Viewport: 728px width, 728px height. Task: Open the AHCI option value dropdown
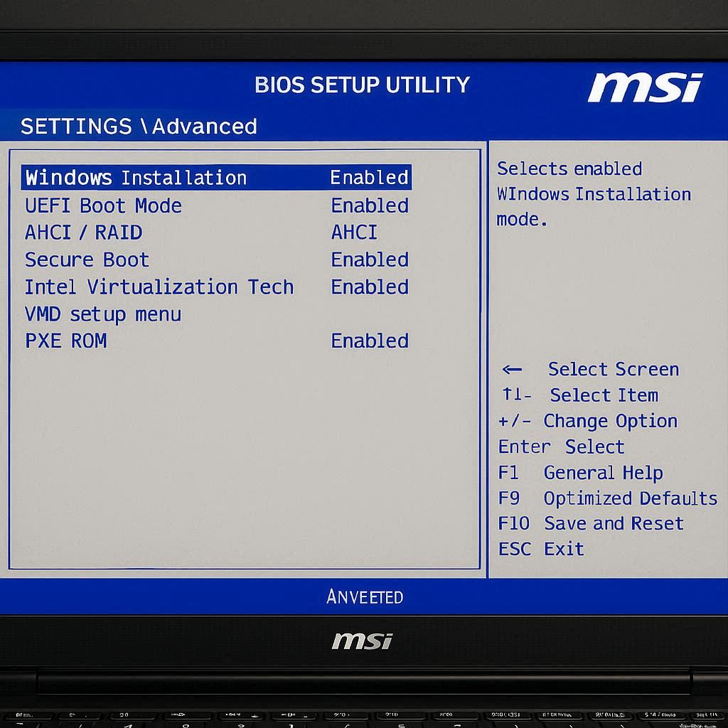click(354, 233)
